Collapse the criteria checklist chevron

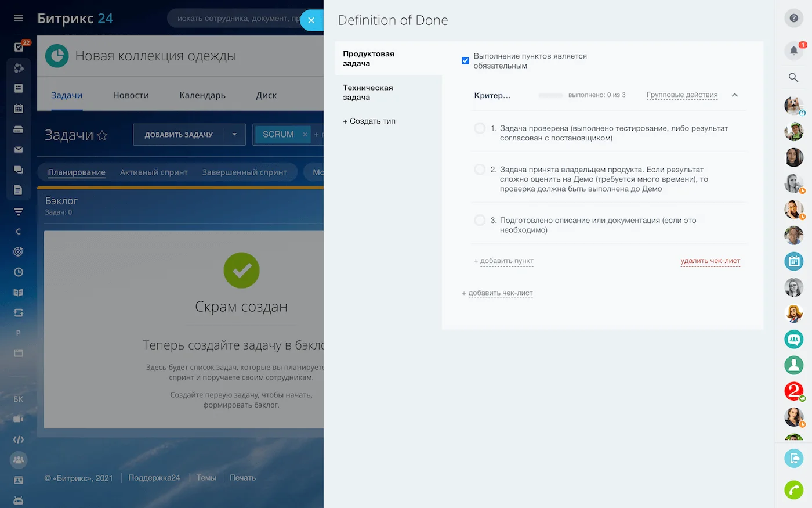(734, 95)
